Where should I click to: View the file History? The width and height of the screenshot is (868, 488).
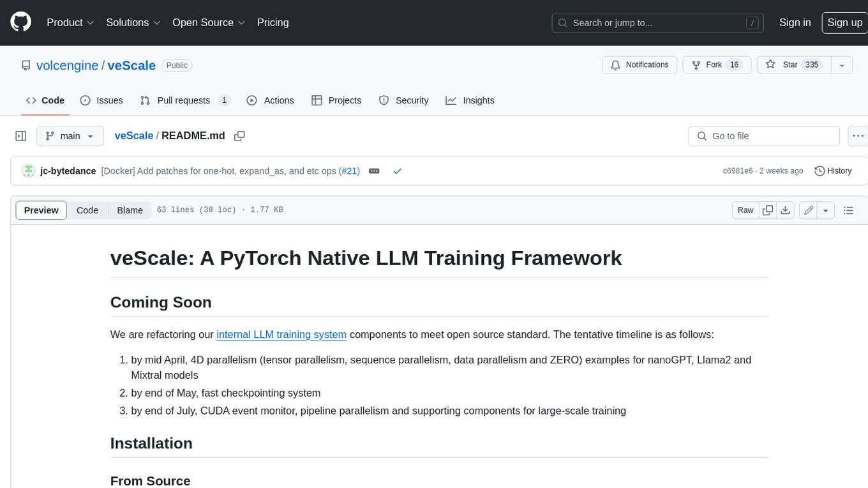[x=834, y=171]
